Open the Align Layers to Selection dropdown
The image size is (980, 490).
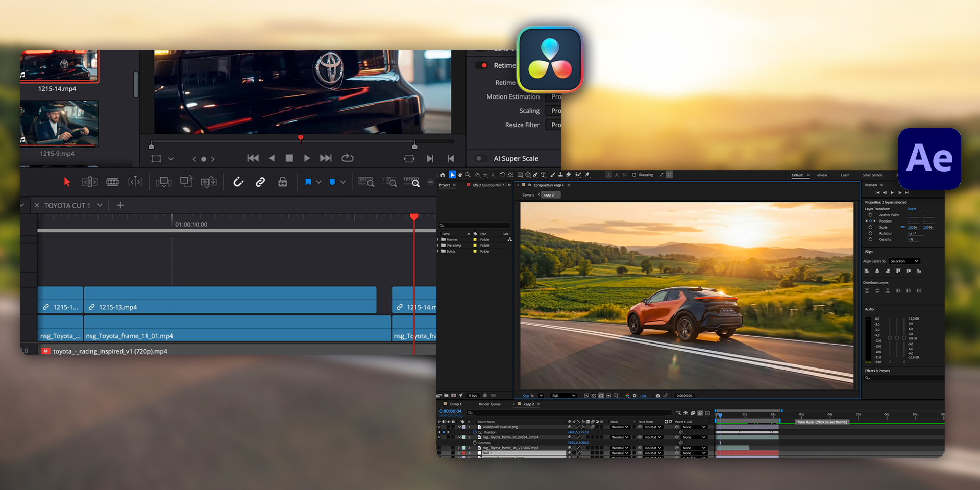click(904, 261)
